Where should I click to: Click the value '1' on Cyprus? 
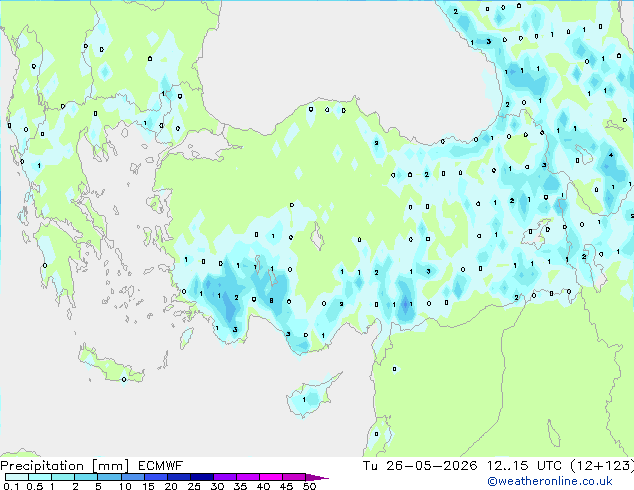point(304,400)
